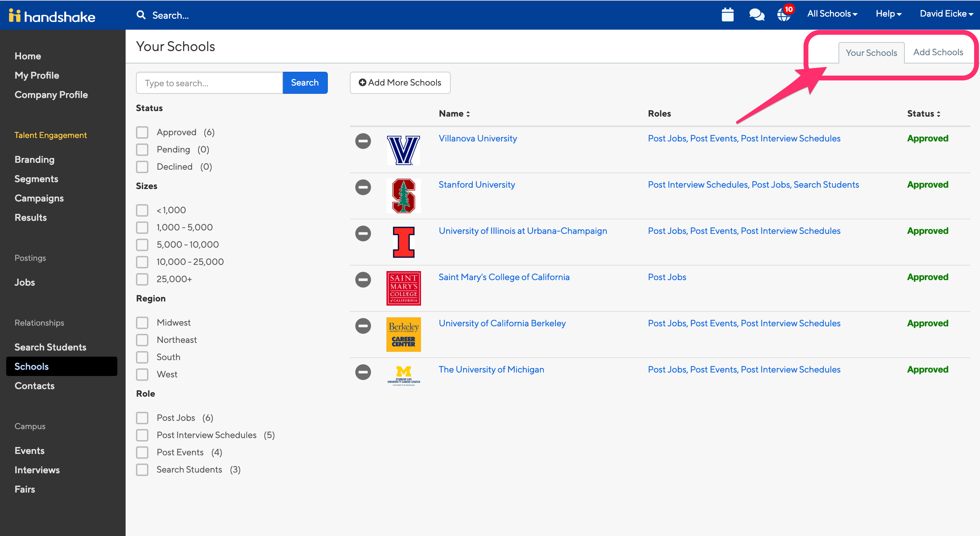
Task: Open University of California Berkeley link
Action: point(502,323)
